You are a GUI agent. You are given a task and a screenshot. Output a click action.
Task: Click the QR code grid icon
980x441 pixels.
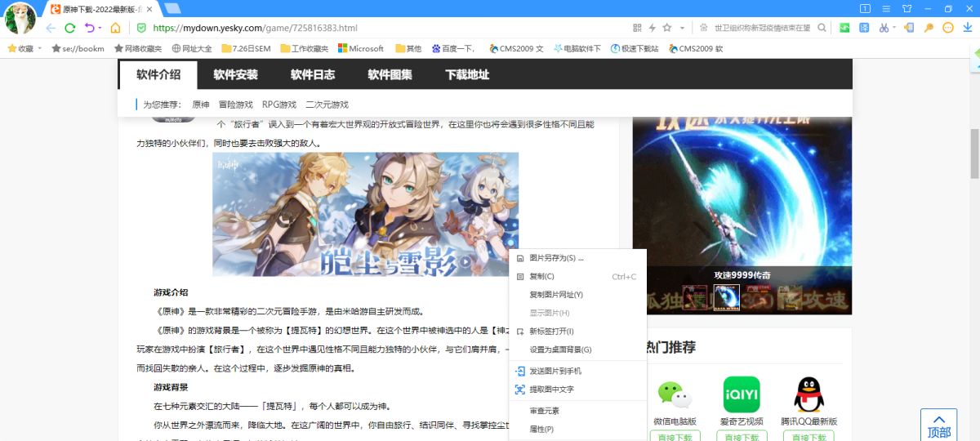638,28
